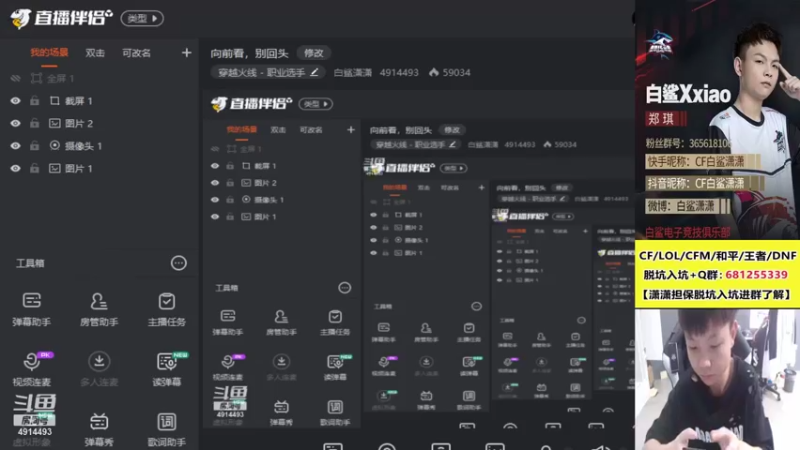This screenshot has width=800, height=450.
Task: Open 歌词助手 tool in the outermost toolbox
Action: pos(167,429)
